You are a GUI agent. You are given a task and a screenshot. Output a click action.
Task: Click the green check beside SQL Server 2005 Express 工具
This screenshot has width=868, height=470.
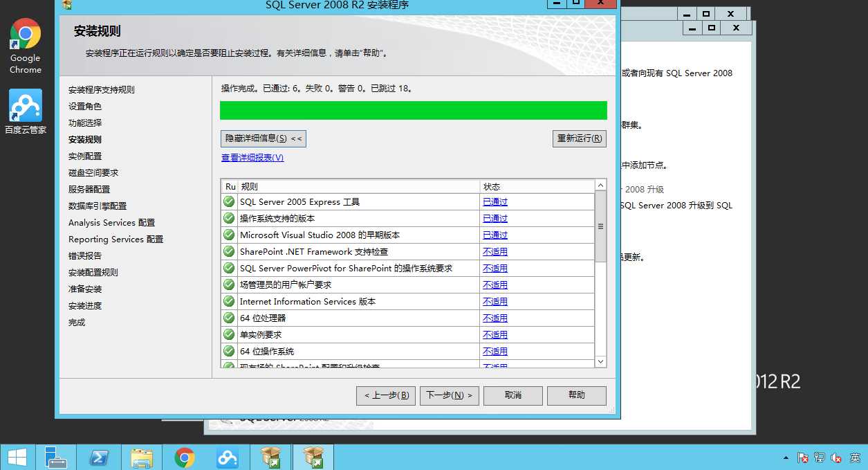(x=228, y=201)
